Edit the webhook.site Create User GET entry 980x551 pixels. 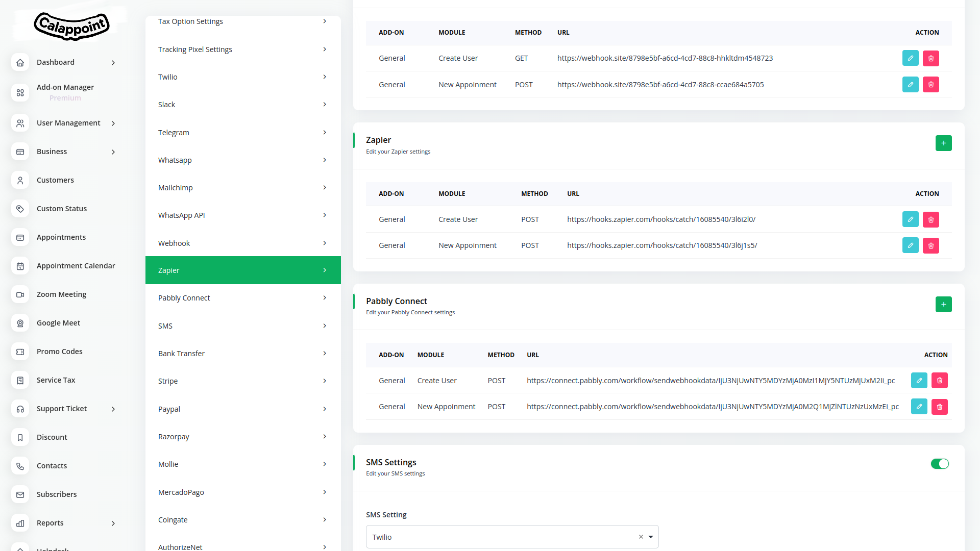point(910,58)
